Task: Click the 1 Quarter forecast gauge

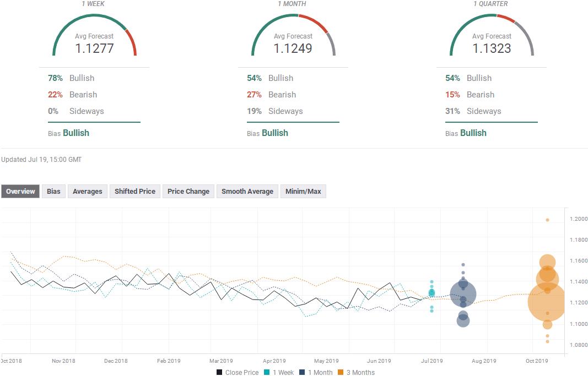Action: (x=492, y=35)
